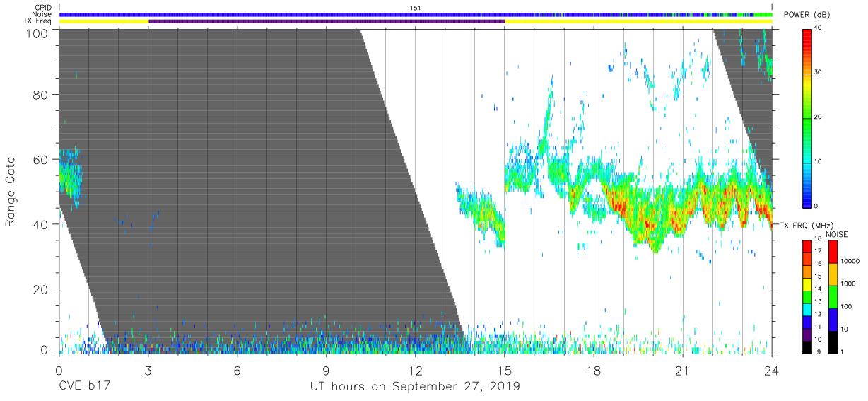Pick top red NOISE legend swatch

coord(832,252)
